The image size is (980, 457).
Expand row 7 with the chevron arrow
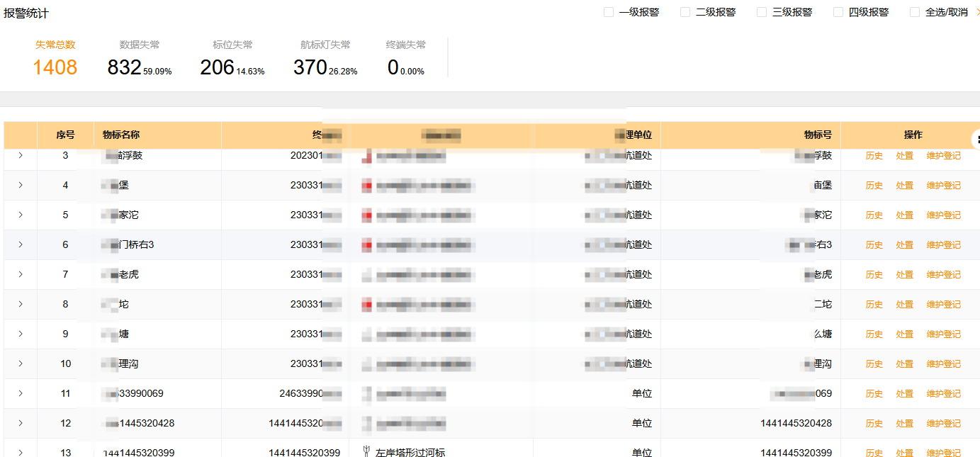pos(21,274)
